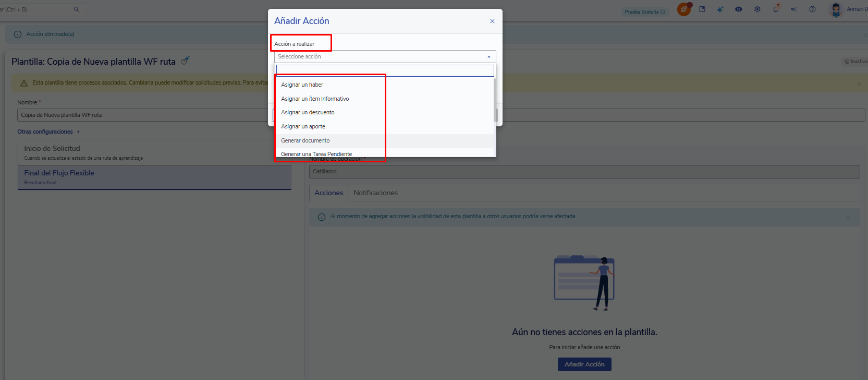Click the orange rocket icon in header
This screenshot has width=868, height=380.
click(683, 9)
